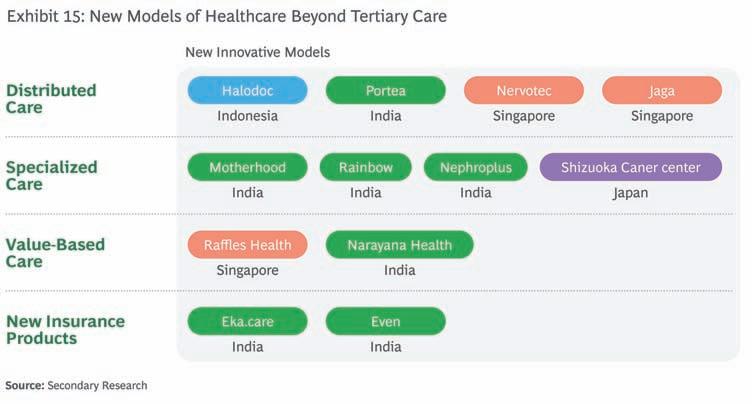The height and width of the screenshot is (404, 752).
Task: Pick the Nephroplus pill
Action: pos(475,168)
